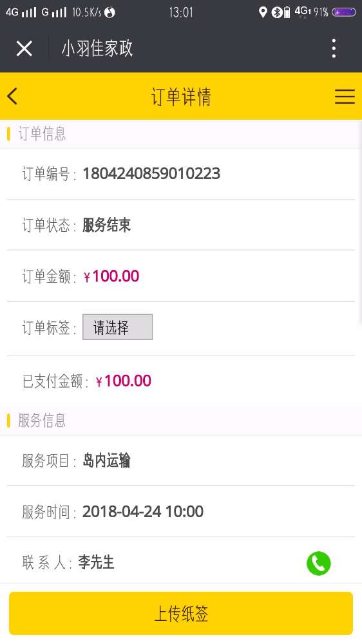The image size is (362, 644).
Task: Go back using the left arrow icon
Action: (12, 97)
